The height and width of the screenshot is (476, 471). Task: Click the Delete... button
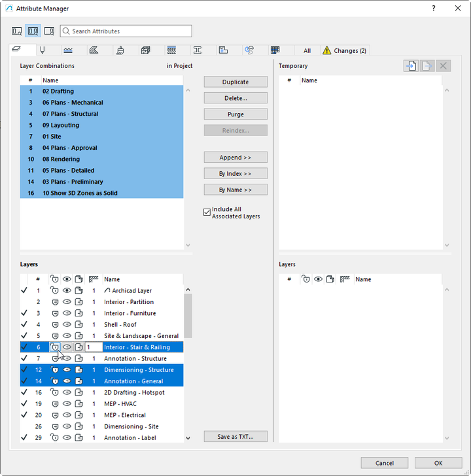(235, 98)
